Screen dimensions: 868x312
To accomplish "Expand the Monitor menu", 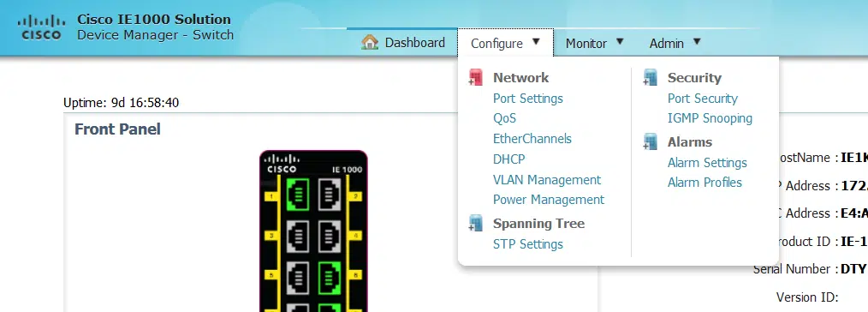I will [x=595, y=43].
